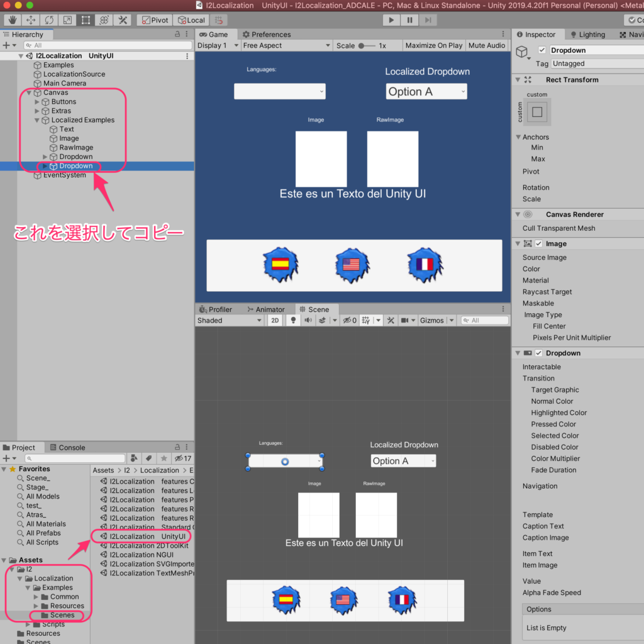
Task: Select the Hand tool in the toolbar
Action: (x=13, y=20)
